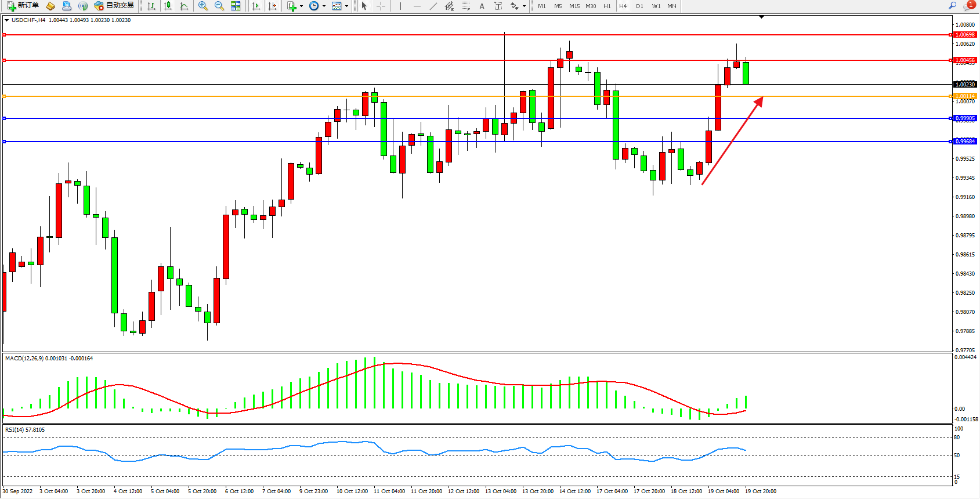Switch to the M15 timeframe
Viewport: 980px width, 499px height.
[574, 6]
